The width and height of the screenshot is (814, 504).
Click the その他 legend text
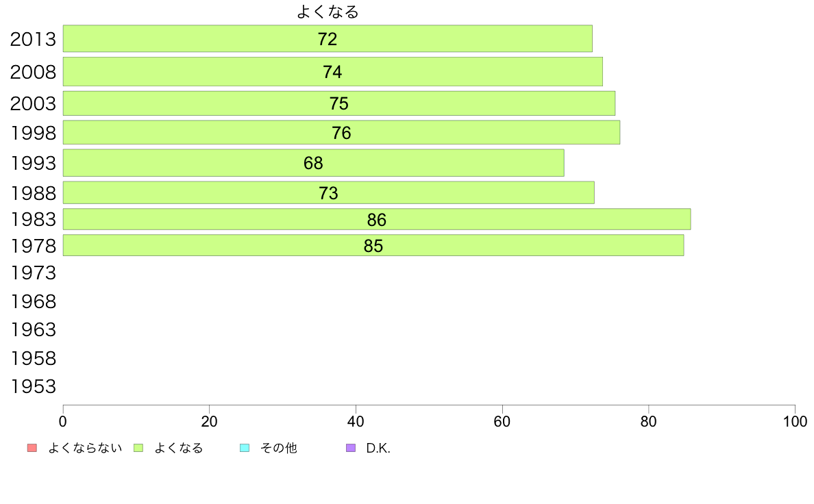(278, 448)
